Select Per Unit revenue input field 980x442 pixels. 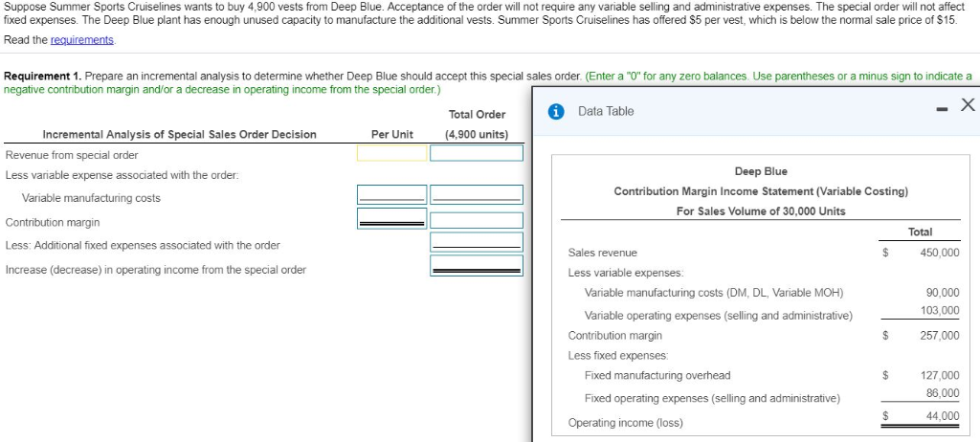(391, 153)
